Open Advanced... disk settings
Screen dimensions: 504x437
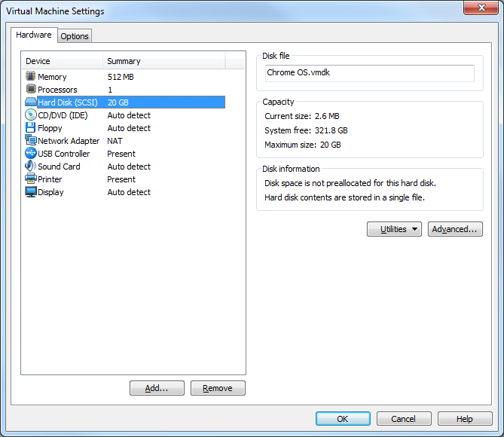pyautogui.click(x=455, y=229)
